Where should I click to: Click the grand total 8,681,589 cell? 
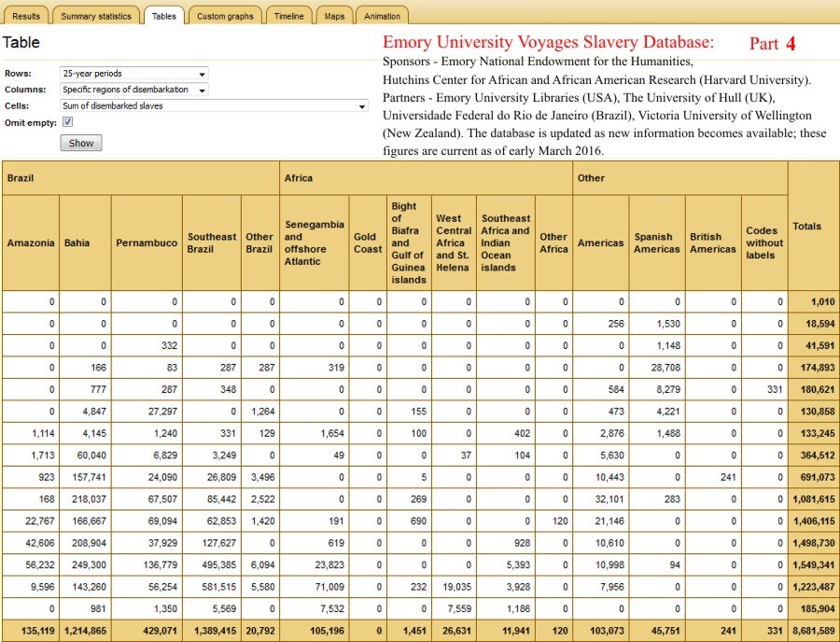812,632
